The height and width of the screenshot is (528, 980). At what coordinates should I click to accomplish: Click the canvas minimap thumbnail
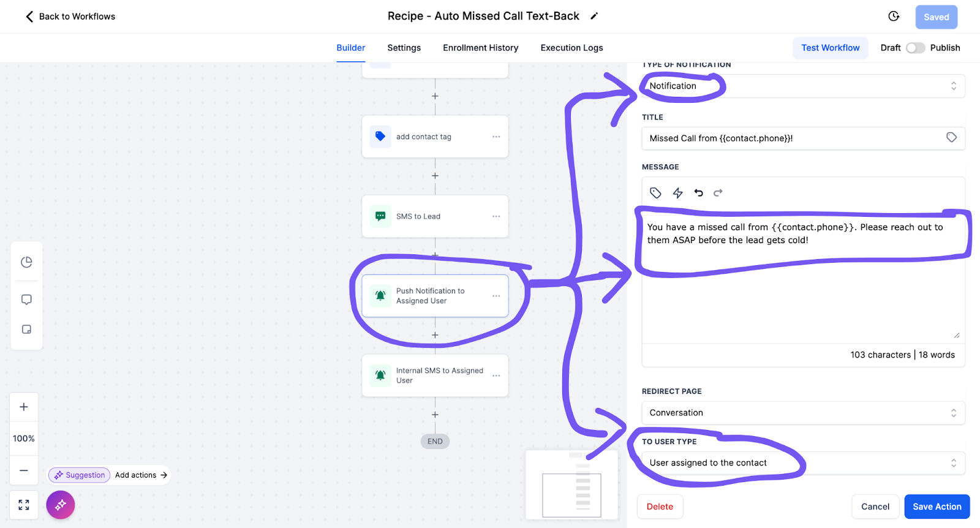click(x=571, y=485)
